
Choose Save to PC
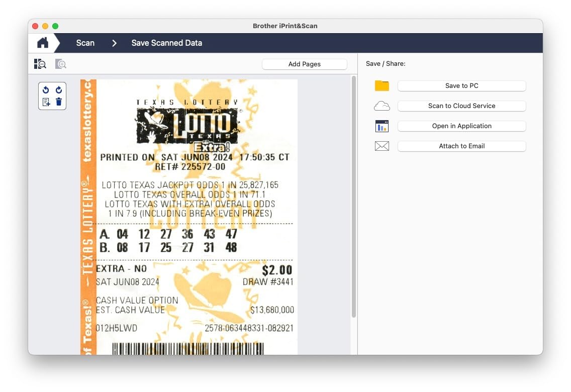click(x=461, y=86)
